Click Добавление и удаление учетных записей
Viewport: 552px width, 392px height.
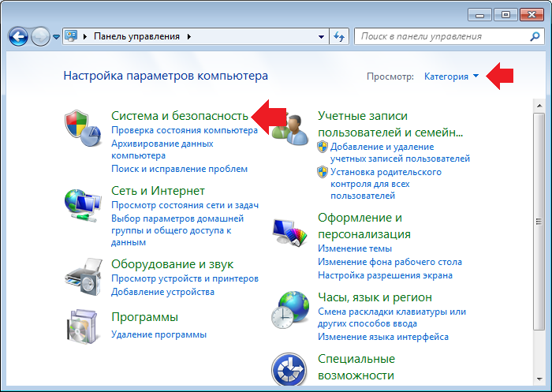[x=400, y=153]
